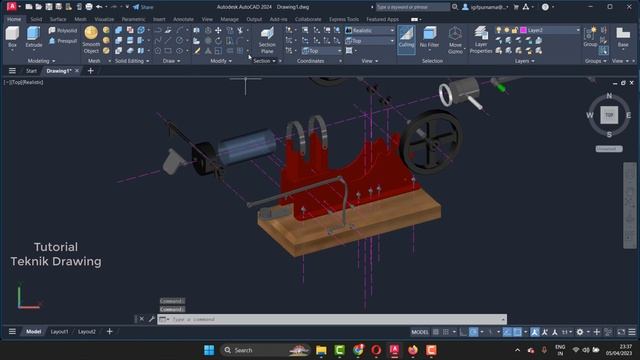This screenshot has height=360, width=640.
Task: Click the search magnifier icon in the title bar
Action: (x=455, y=7)
